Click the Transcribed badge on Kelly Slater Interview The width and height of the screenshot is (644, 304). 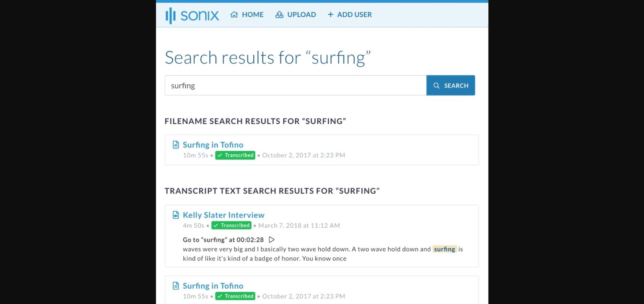point(231,225)
